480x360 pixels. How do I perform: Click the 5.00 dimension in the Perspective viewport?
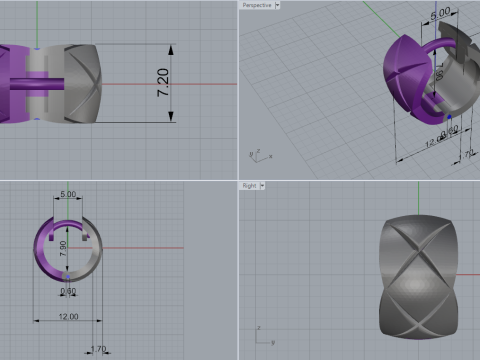pyautogui.click(x=440, y=13)
